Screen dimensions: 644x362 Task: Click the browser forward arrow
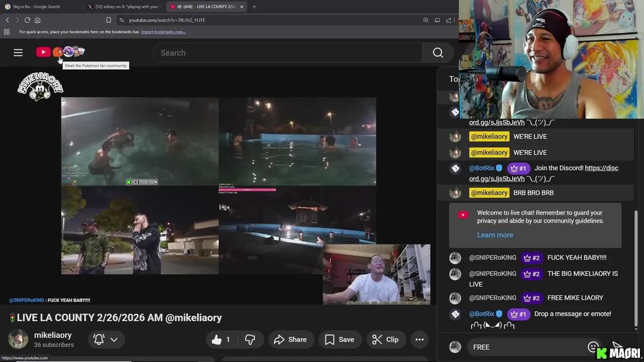click(x=17, y=20)
